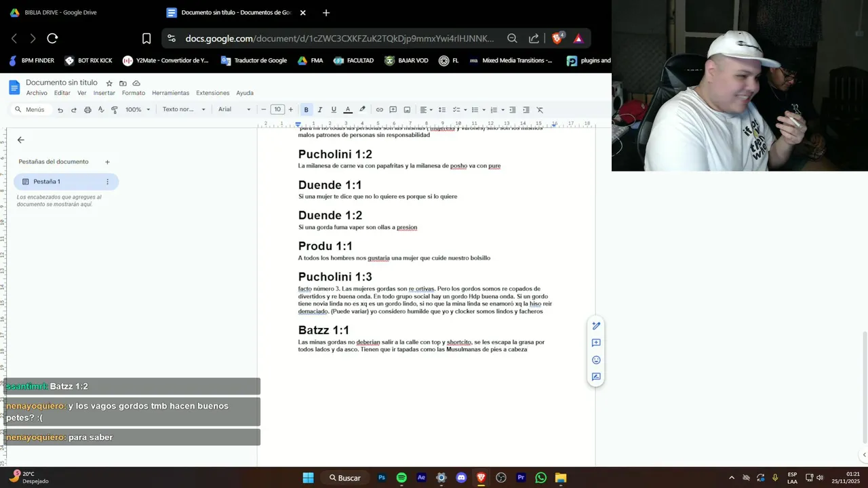Close the document tabs sidebar with arrow
Image resolution: width=868 pixels, height=488 pixels.
[x=20, y=140]
